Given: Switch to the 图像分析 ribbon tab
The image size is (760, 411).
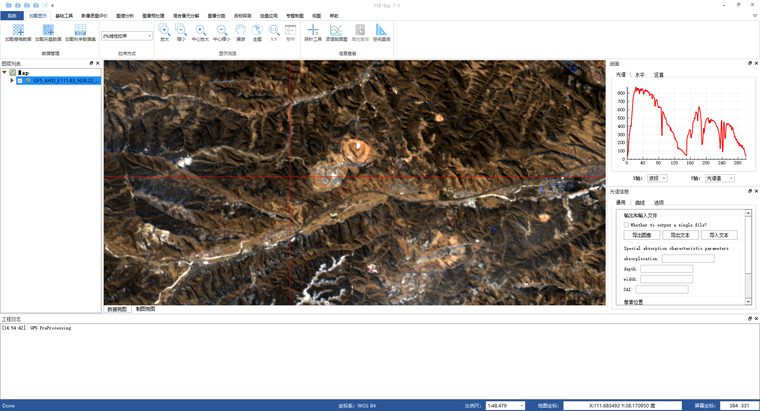Looking at the screenshot, I should tap(125, 16).
